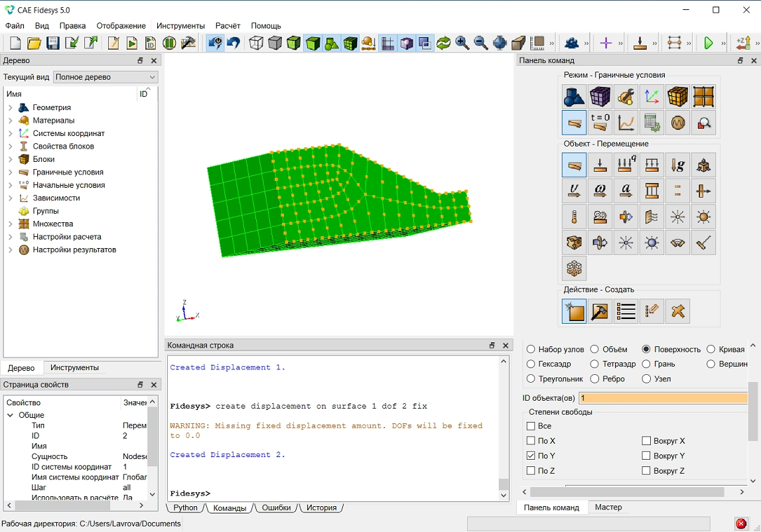This screenshot has width=761, height=532.
Task: Expand the Граничные условия tree node
Action: (10, 172)
